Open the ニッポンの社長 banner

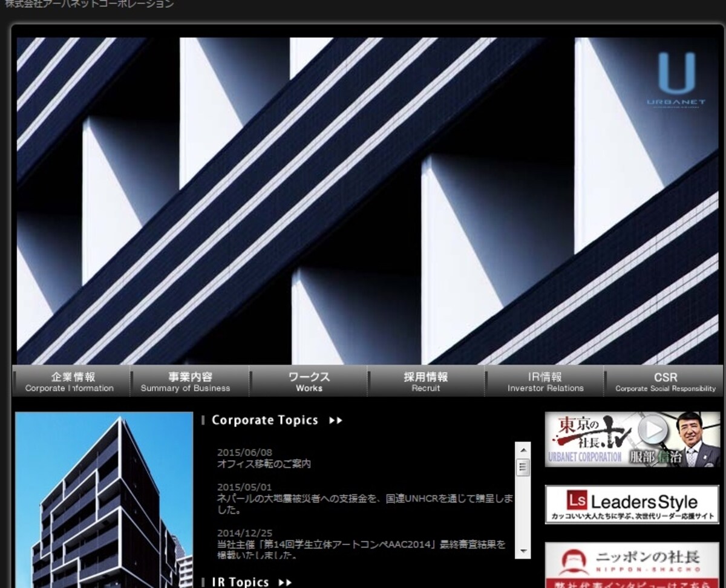coord(632,565)
